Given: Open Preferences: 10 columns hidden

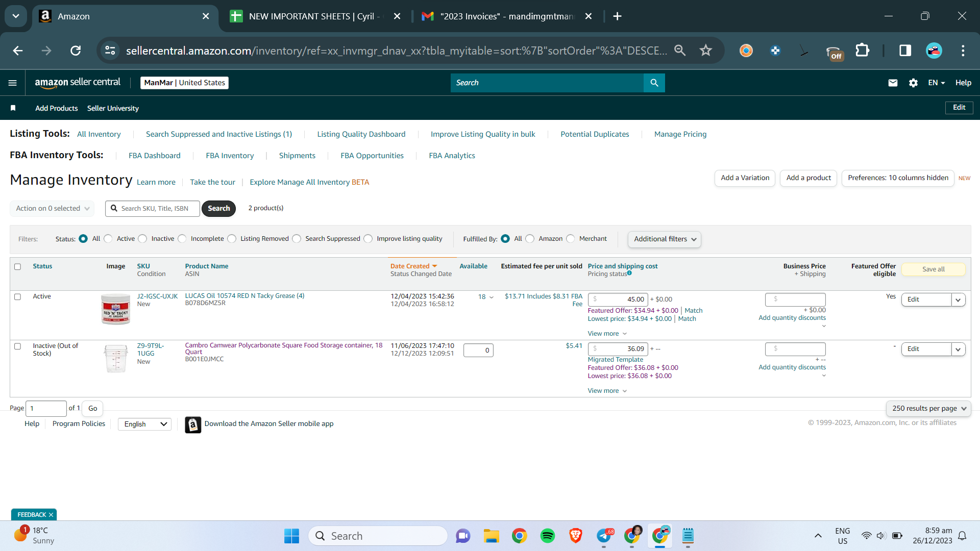Looking at the screenshot, I should point(898,178).
